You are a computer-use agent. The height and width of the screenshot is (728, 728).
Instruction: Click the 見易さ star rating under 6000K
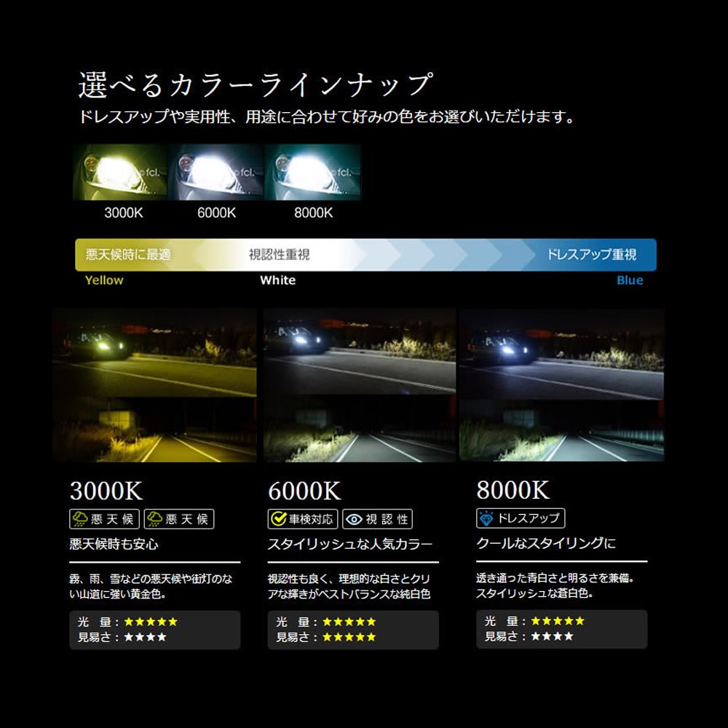click(x=349, y=637)
